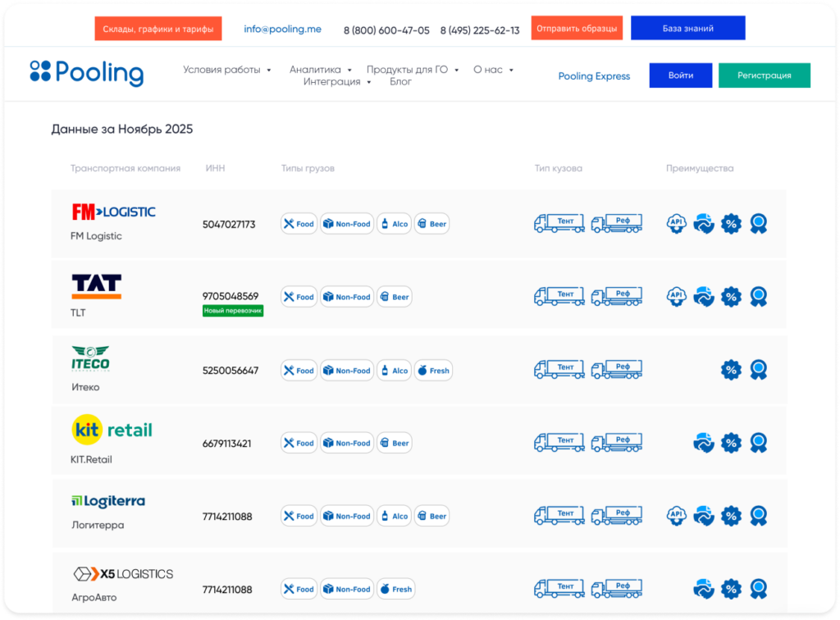
Task: Expand the Условия работы dropdown menu
Action: pyautogui.click(x=226, y=70)
